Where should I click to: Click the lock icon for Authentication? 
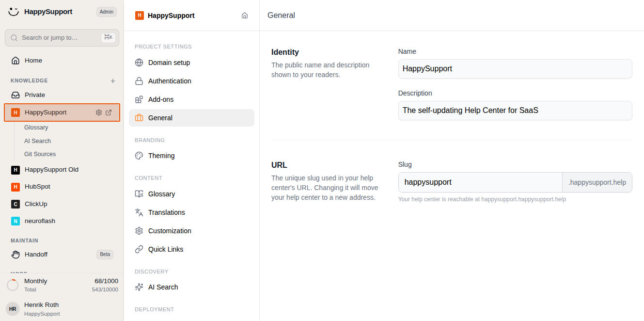pos(139,81)
